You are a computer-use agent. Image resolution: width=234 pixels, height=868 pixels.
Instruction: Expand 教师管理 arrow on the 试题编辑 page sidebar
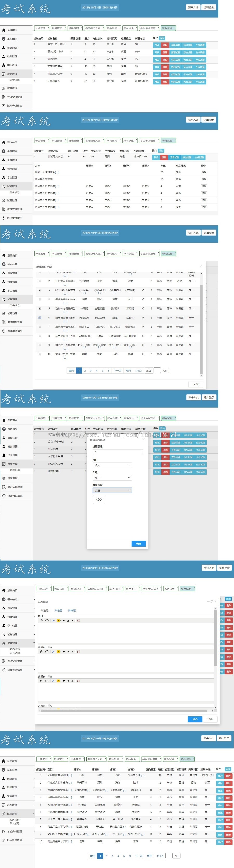tap(34, 617)
